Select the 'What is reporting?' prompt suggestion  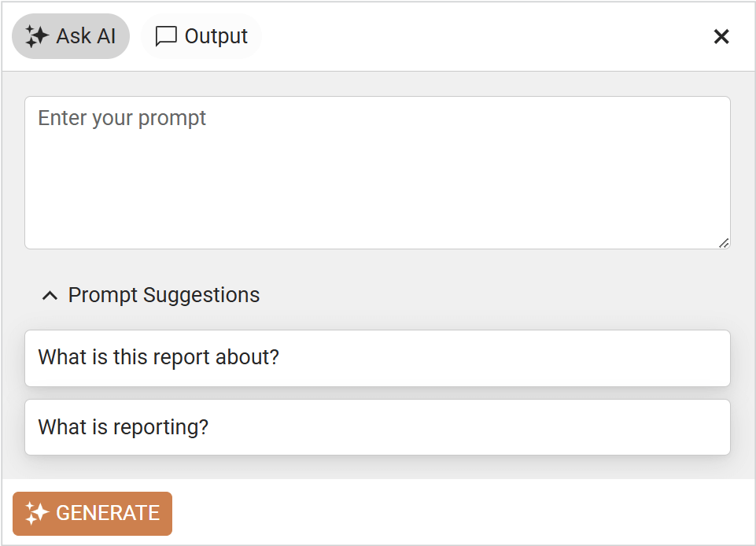[x=378, y=427]
